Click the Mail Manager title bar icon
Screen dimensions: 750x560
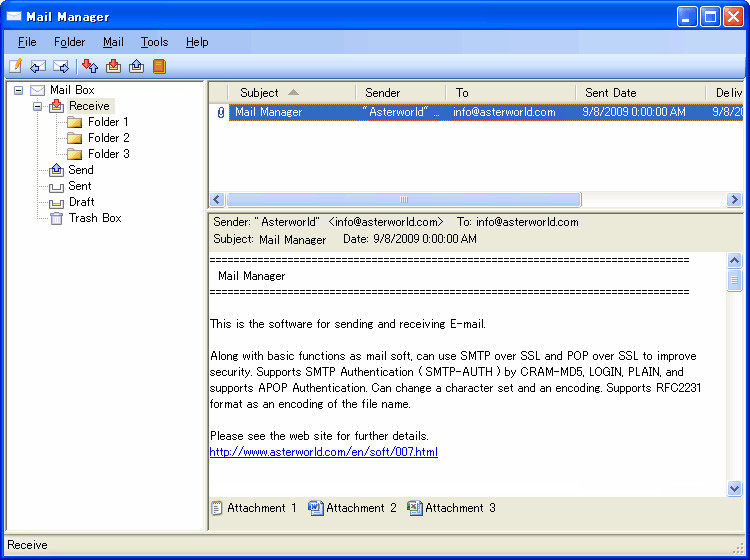[x=14, y=17]
